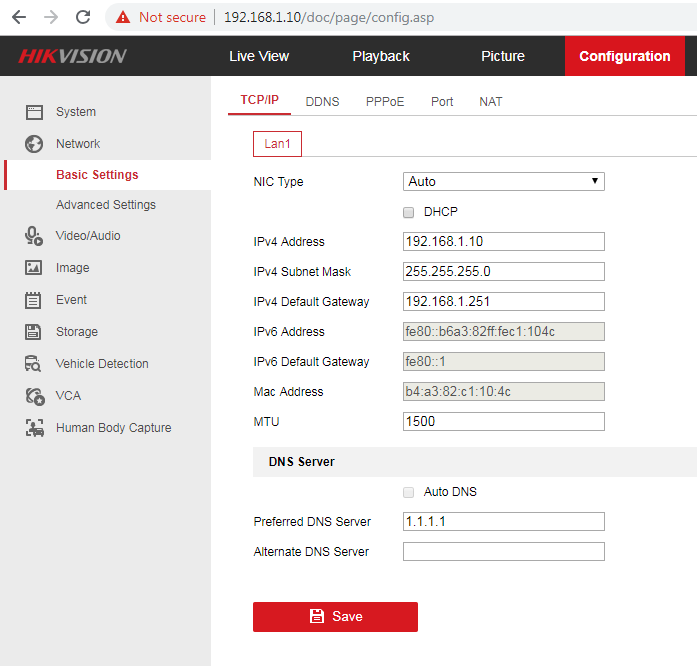Enable the DHCP checkbox

click(408, 212)
